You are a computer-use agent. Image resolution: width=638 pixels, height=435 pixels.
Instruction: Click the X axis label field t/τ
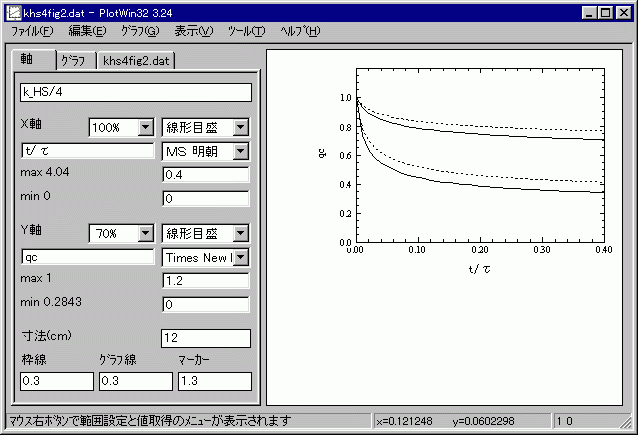pos(86,151)
